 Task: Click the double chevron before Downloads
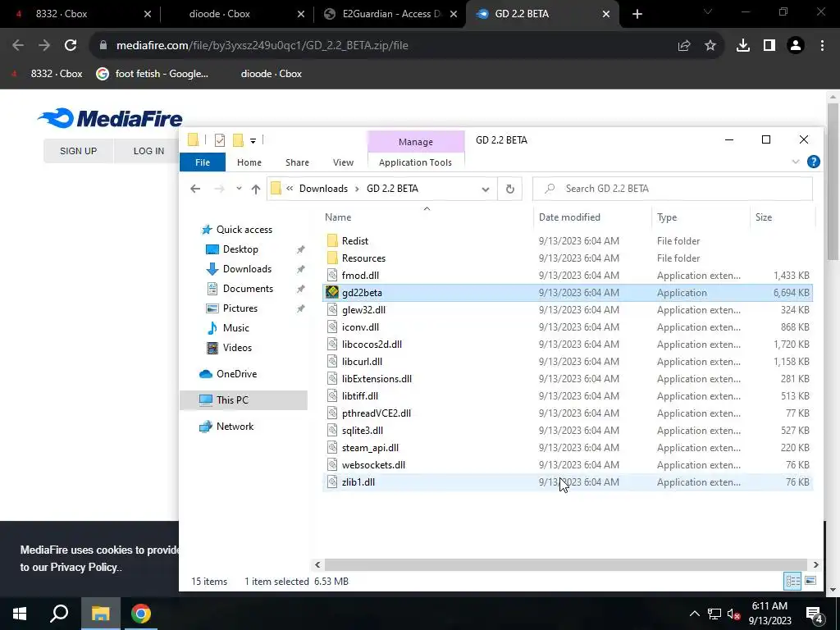(290, 189)
